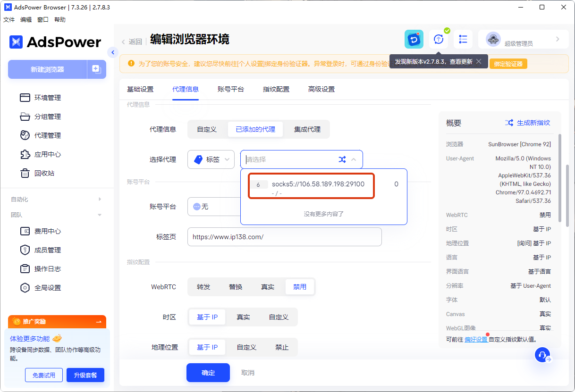
Task: Click the shuffle icon in the proxy select box
Action: [342, 159]
